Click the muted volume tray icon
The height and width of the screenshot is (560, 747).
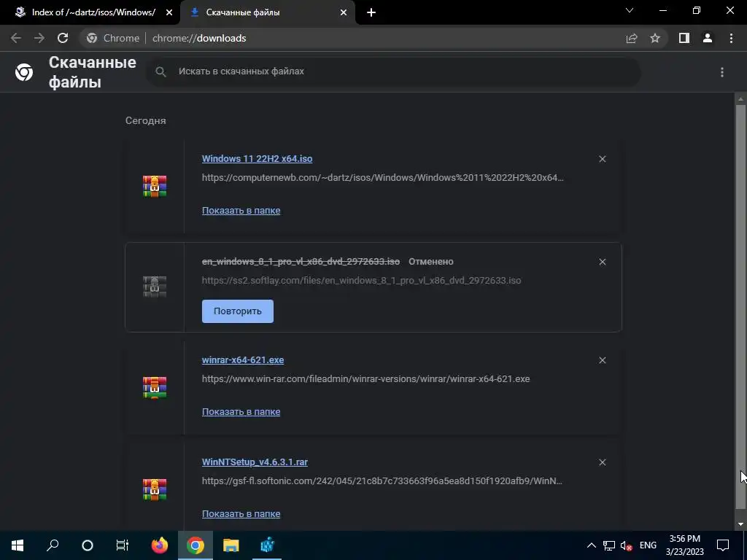(626, 545)
